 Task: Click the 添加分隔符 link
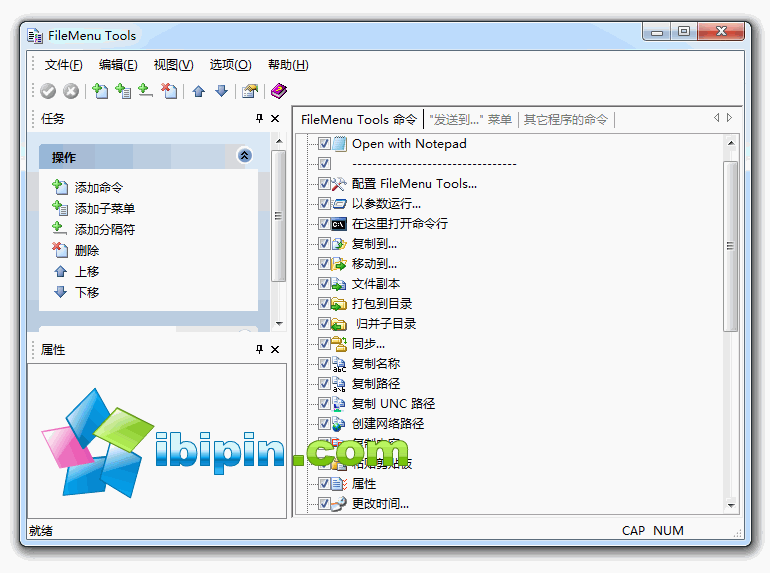(x=105, y=230)
